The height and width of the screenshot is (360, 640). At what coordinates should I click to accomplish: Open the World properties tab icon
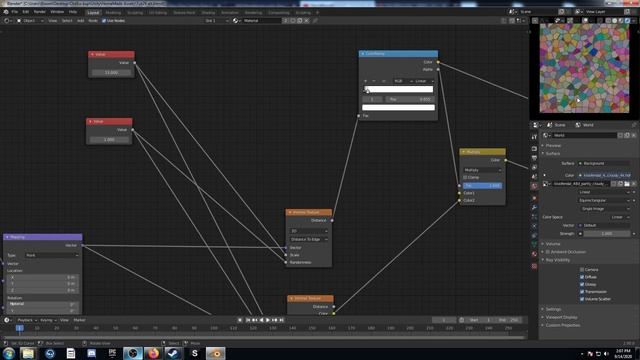[534, 186]
